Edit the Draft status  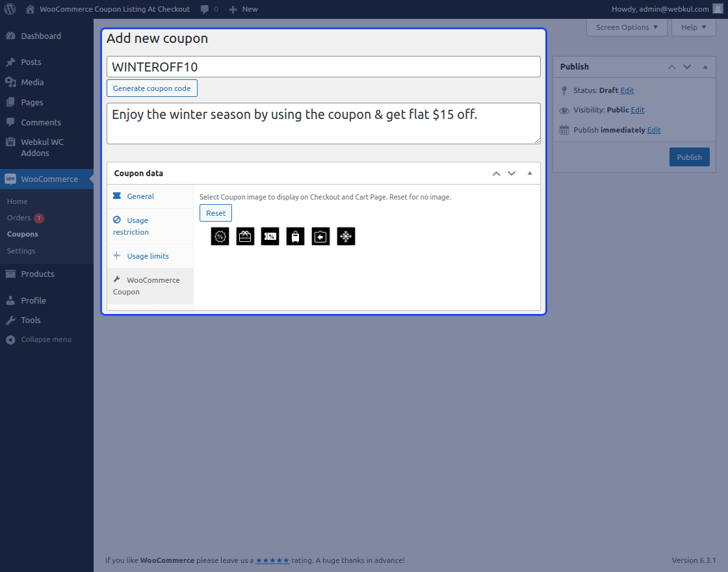(627, 90)
